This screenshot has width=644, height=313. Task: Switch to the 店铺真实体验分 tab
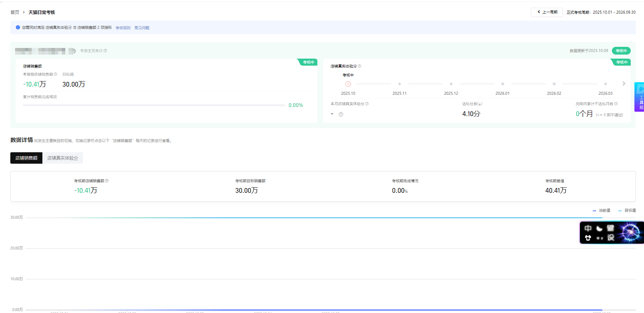(x=63, y=158)
